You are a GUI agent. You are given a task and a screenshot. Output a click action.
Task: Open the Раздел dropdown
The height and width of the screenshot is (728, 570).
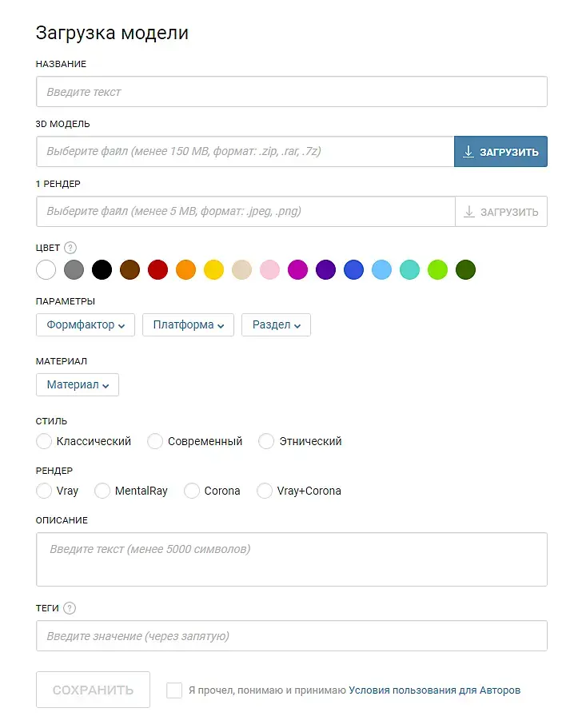[x=276, y=325]
